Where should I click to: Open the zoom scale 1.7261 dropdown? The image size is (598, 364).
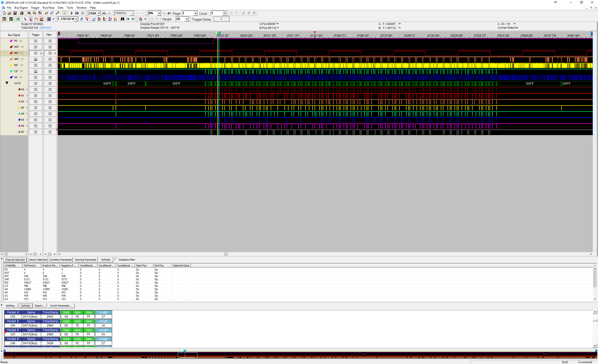[76, 19]
